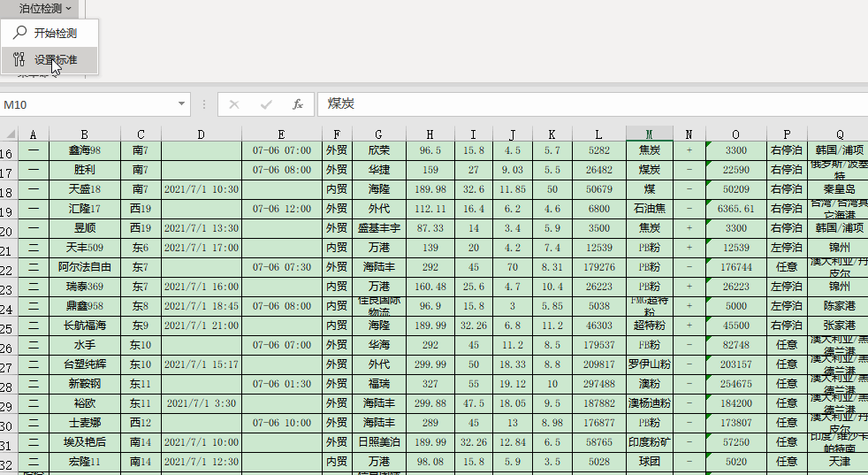Click cell with ship name 长航福海
The height and width of the screenshot is (475, 868).
pos(85,325)
